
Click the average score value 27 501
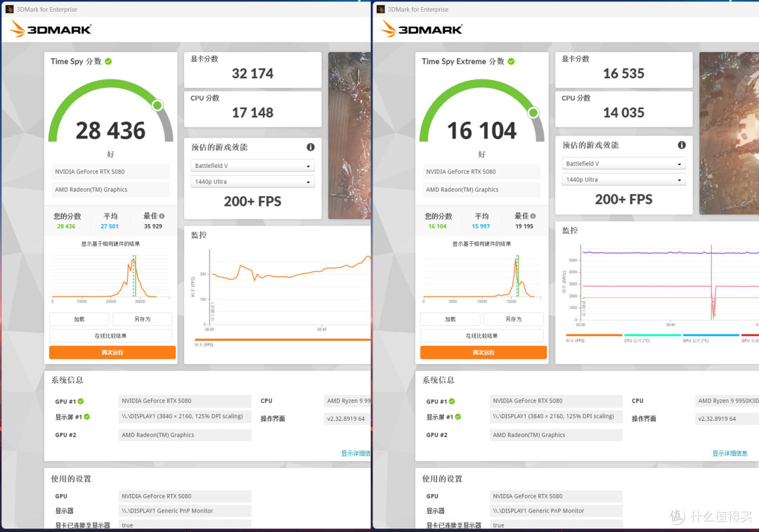110,226
